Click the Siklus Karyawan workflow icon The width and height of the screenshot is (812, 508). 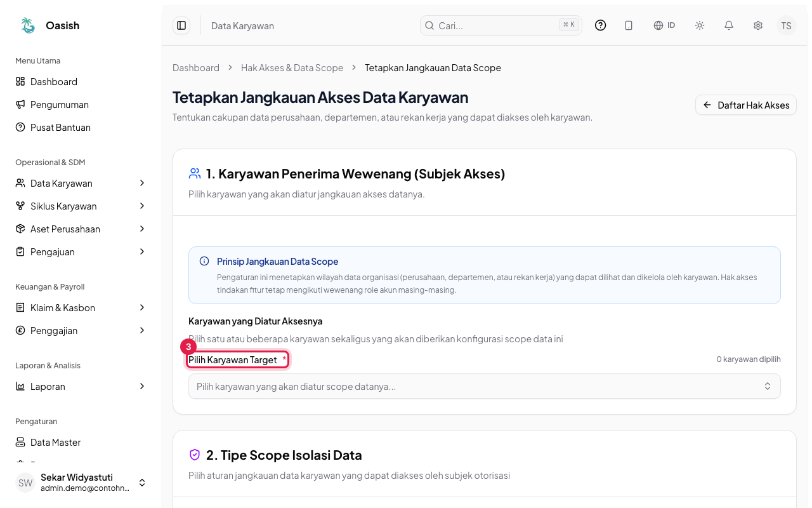(20, 206)
